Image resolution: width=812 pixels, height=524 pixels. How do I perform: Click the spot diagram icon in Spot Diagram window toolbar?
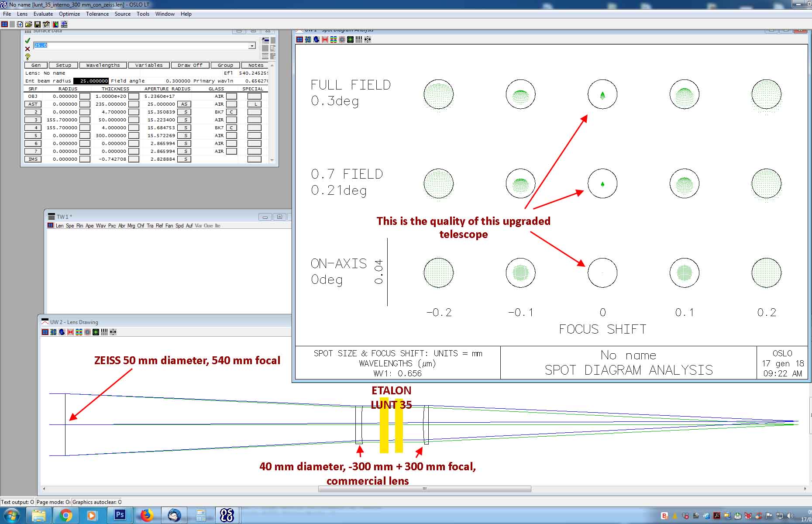point(342,39)
